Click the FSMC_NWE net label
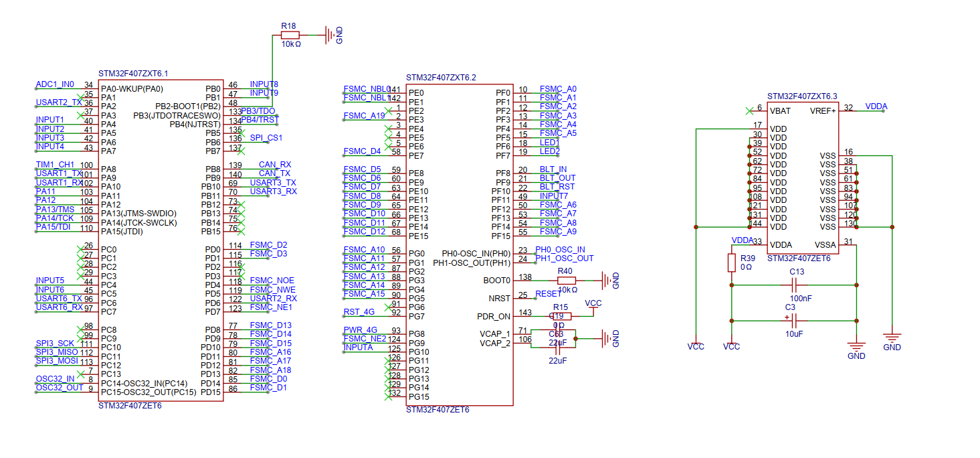Screen dimensions: 980x458 pyautogui.click(x=273, y=290)
